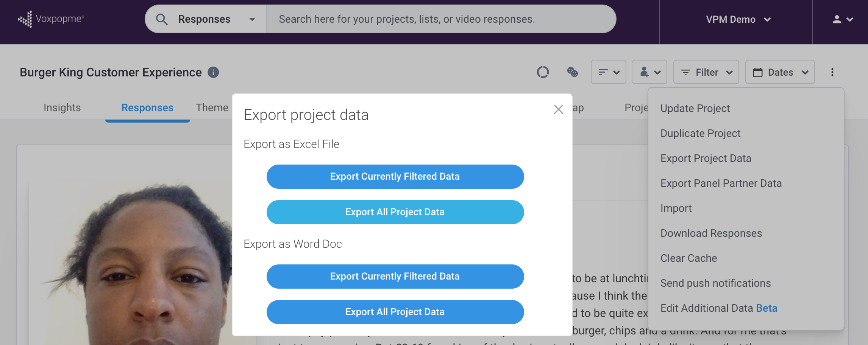Select Send push notifications menu item

(746, 283)
